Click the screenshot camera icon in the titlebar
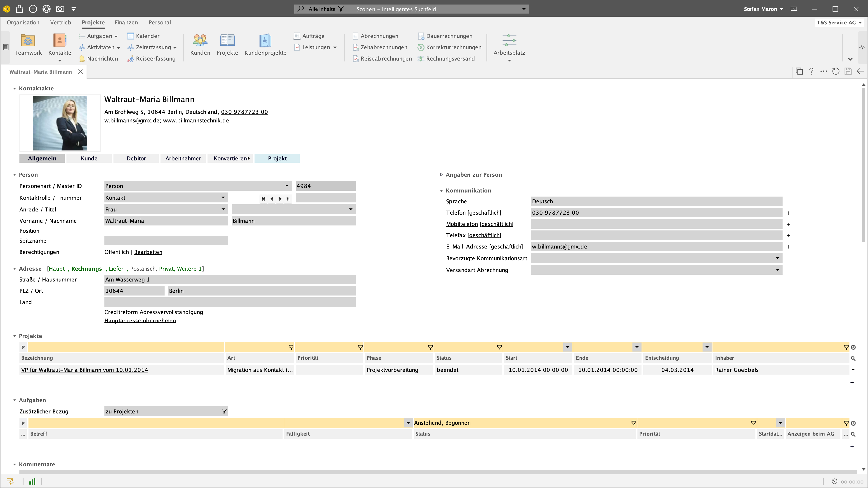This screenshot has width=868, height=488. click(60, 9)
